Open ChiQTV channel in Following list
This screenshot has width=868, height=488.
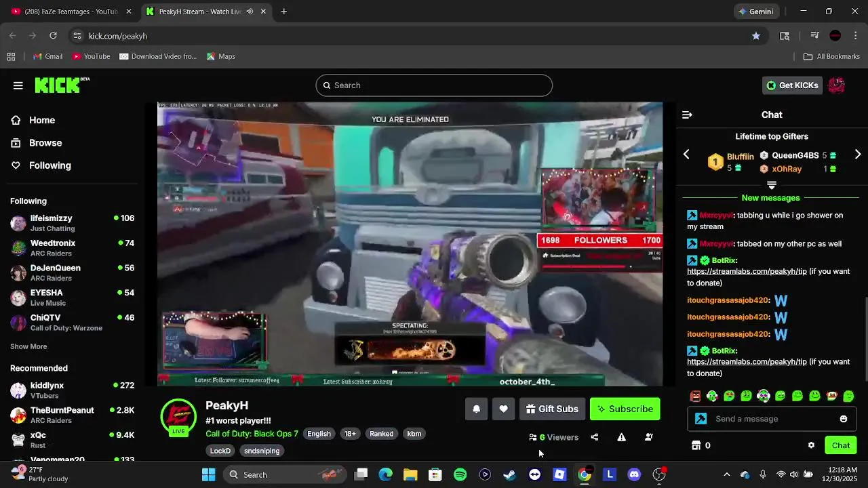pyautogui.click(x=73, y=323)
